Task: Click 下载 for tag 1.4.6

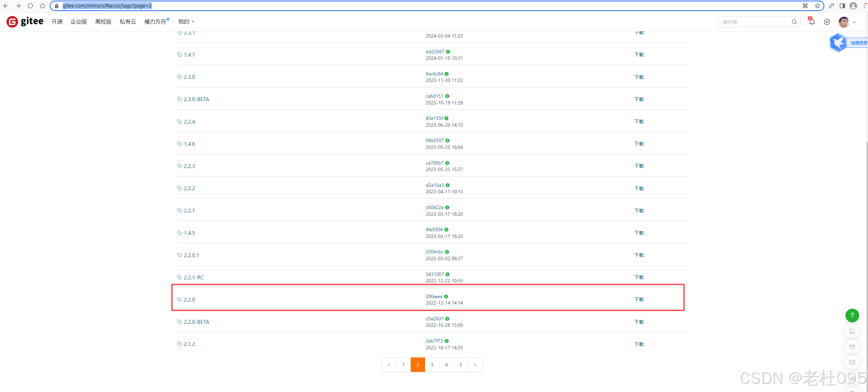Action: point(639,144)
